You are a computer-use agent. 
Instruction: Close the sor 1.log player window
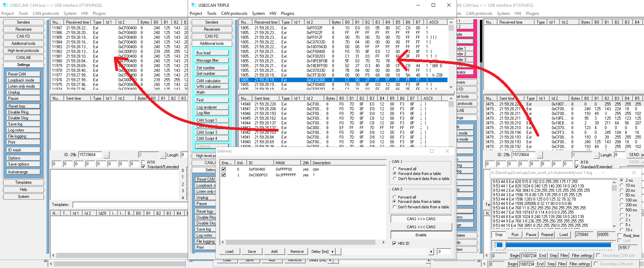click(x=634, y=173)
